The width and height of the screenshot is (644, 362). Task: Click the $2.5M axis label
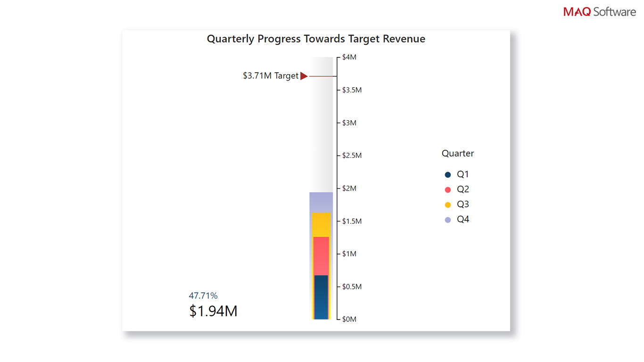pos(352,156)
